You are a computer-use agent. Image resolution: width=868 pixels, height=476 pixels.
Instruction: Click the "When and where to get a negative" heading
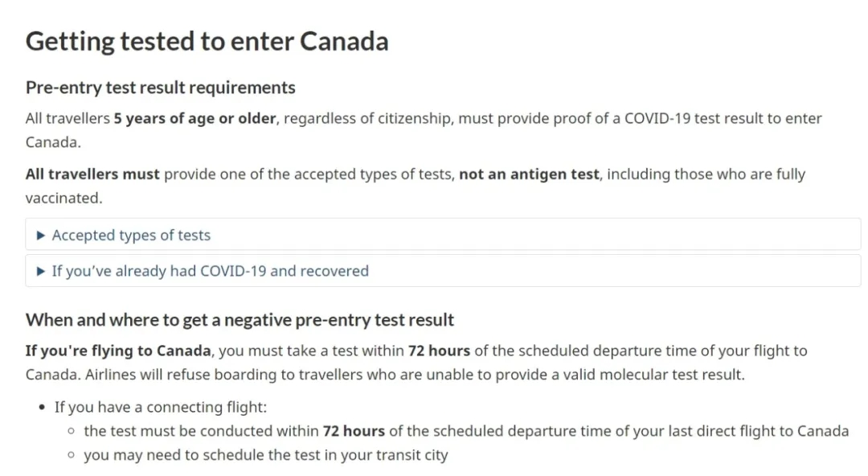[240, 320]
